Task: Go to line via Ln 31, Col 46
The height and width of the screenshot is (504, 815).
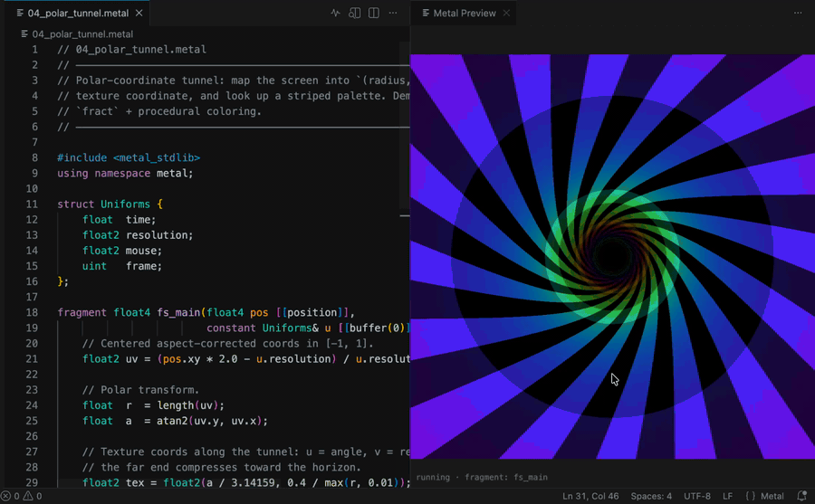Action: coord(590,496)
